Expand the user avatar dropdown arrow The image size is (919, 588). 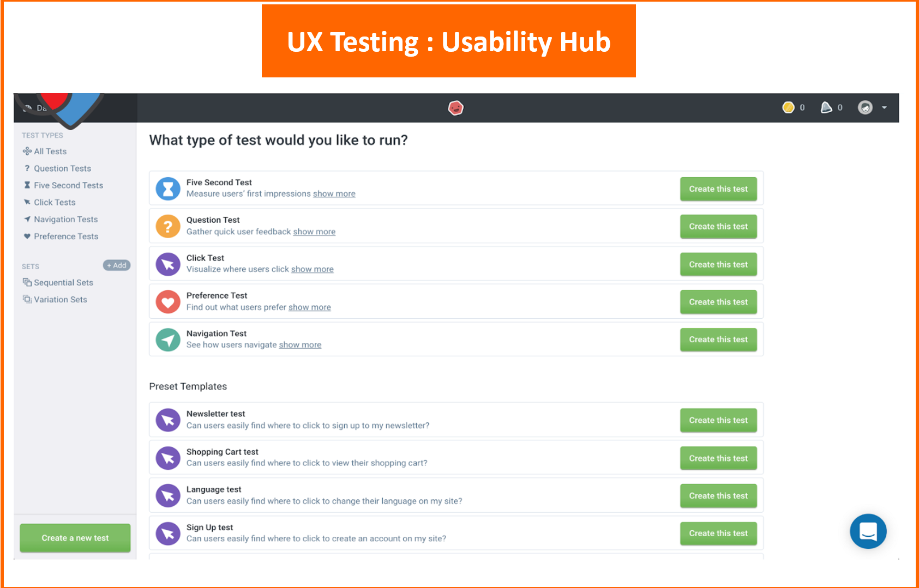[884, 107]
